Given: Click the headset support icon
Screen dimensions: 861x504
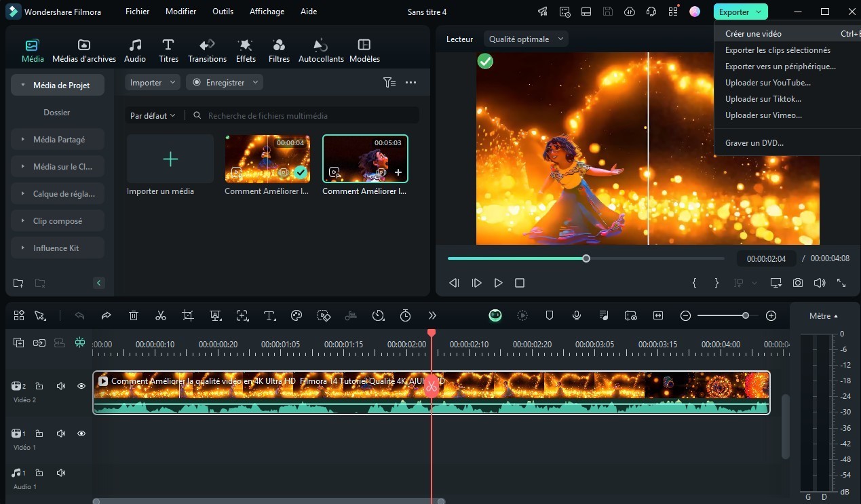Looking at the screenshot, I should coord(651,12).
